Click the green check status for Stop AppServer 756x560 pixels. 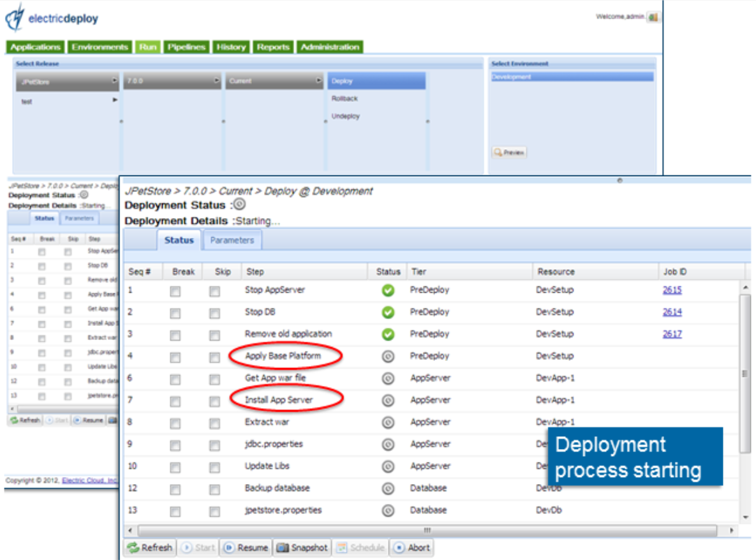[388, 290]
